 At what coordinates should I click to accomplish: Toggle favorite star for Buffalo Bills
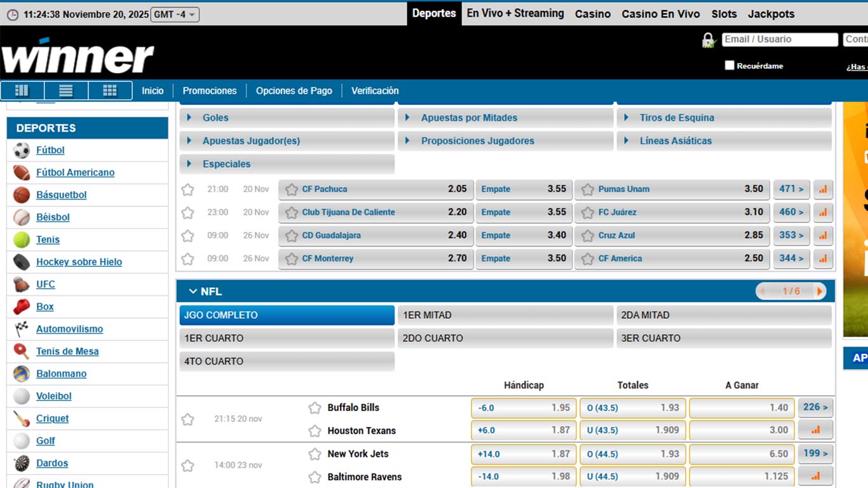pos(315,408)
